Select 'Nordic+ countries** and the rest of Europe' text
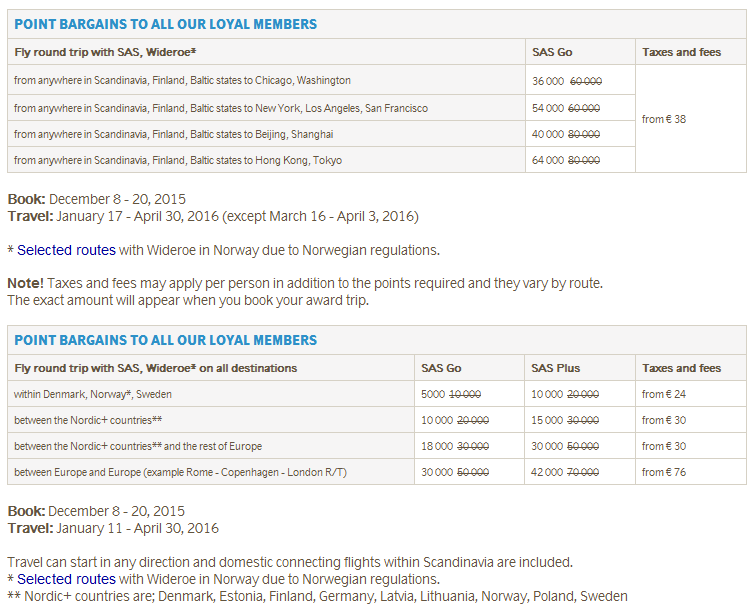 pos(138,446)
